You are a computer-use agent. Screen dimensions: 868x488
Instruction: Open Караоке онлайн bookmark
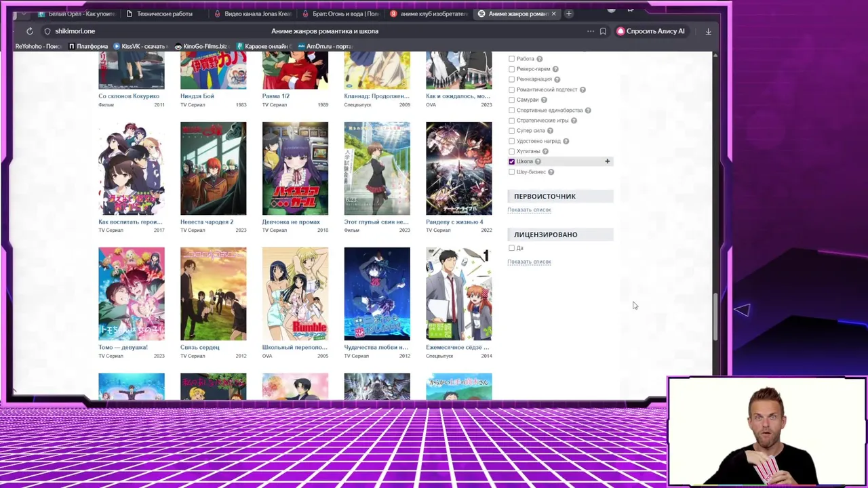pyautogui.click(x=262, y=46)
